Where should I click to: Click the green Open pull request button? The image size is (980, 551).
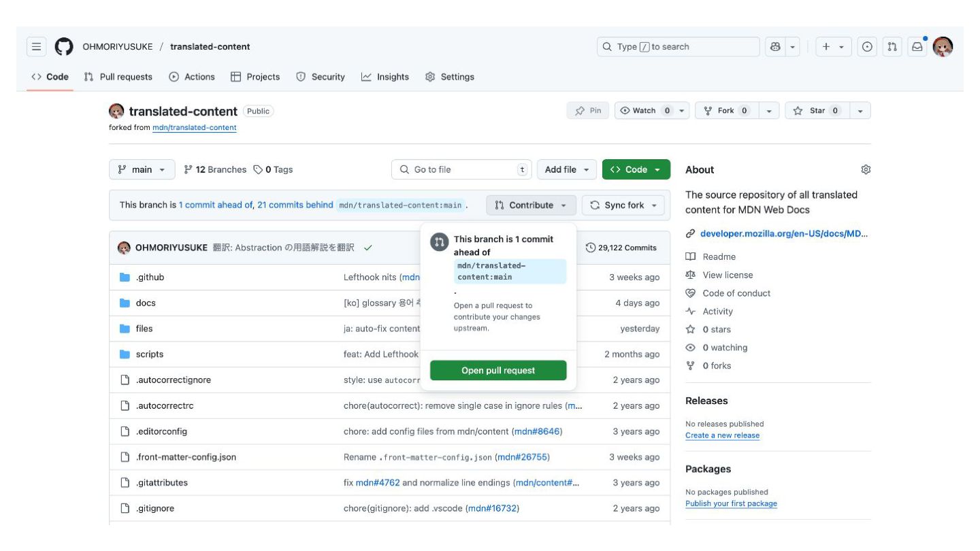point(498,371)
